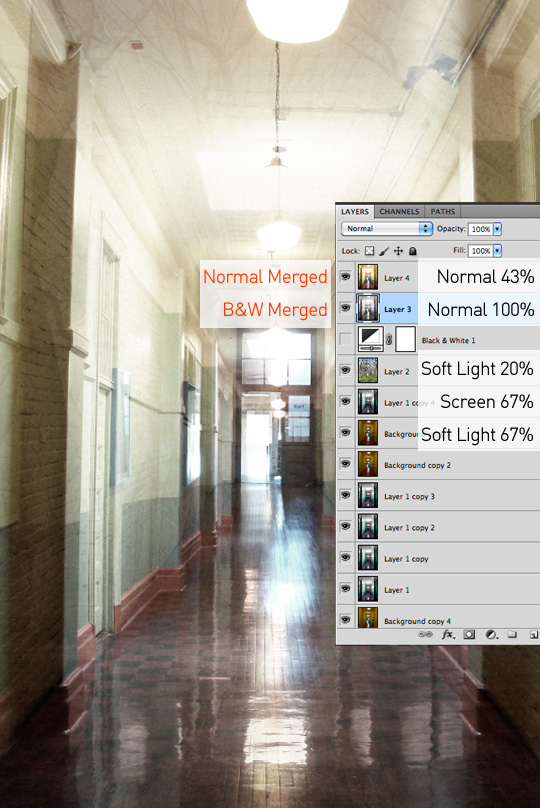Enable Lock transparent pixels icon

coord(369,251)
